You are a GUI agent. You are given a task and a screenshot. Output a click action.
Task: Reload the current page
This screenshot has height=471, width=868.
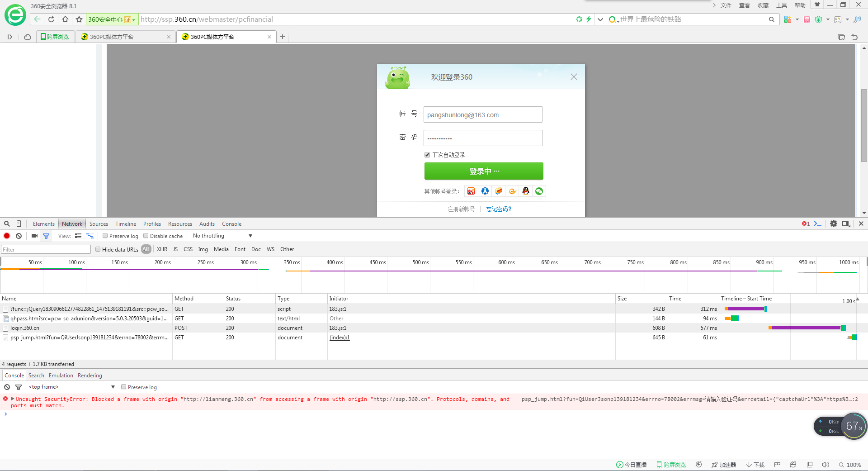pyautogui.click(x=52, y=19)
